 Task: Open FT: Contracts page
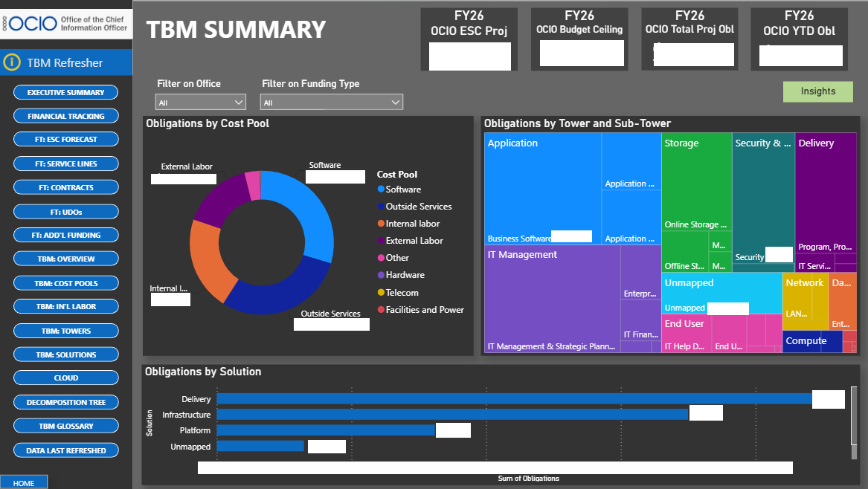[x=66, y=187]
